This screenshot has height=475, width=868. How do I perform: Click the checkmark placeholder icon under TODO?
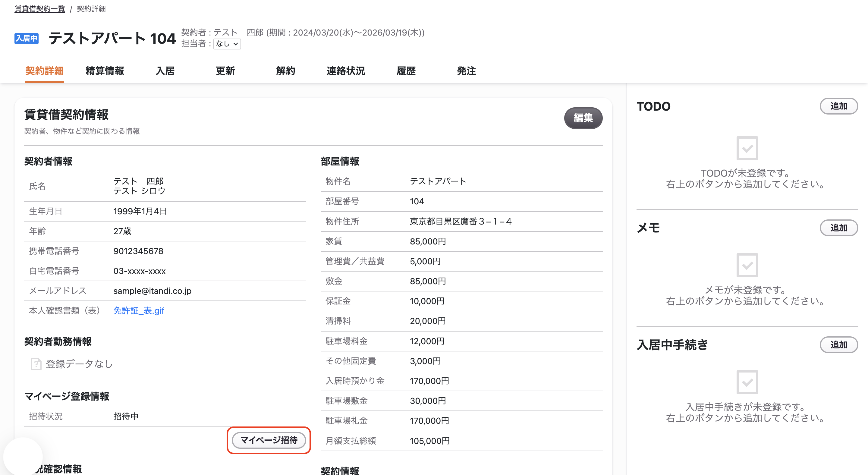tap(747, 148)
